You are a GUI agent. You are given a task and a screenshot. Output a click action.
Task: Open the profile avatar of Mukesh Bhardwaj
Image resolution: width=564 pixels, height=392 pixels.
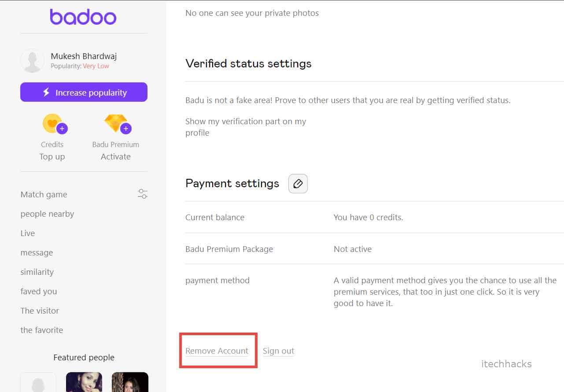[x=33, y=61]
